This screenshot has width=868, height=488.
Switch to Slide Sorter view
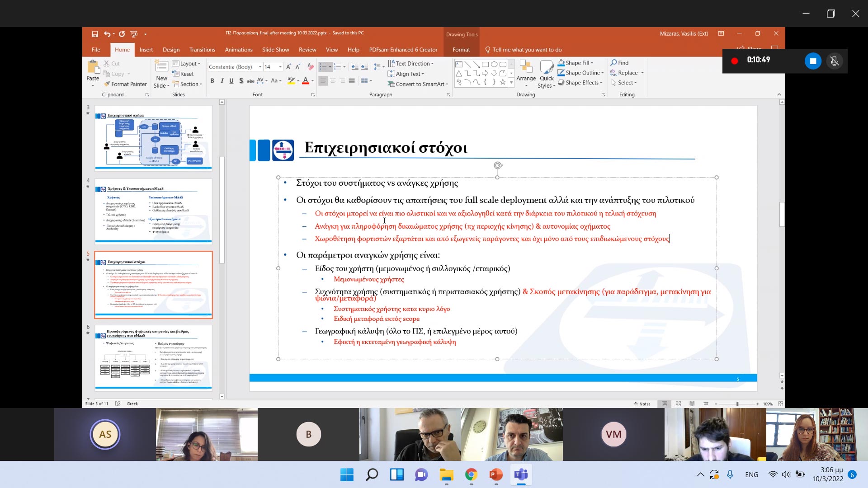coord(678,404)
